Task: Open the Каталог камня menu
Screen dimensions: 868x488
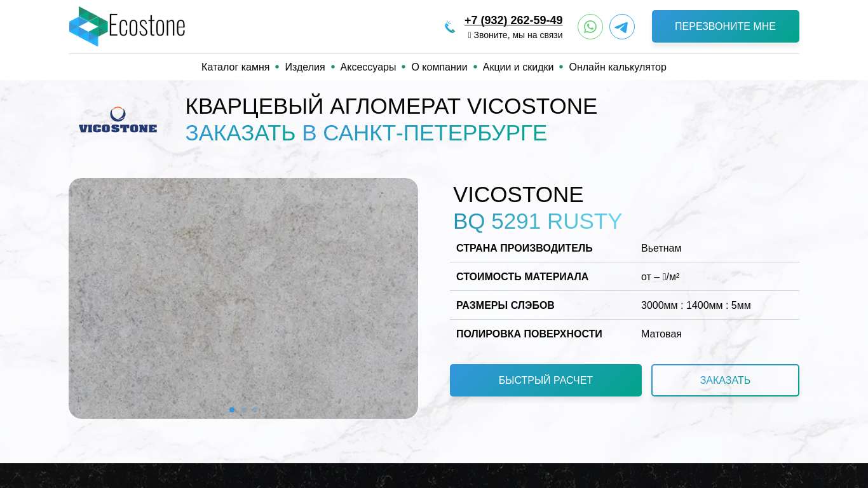Action: (x=235, y=67)
